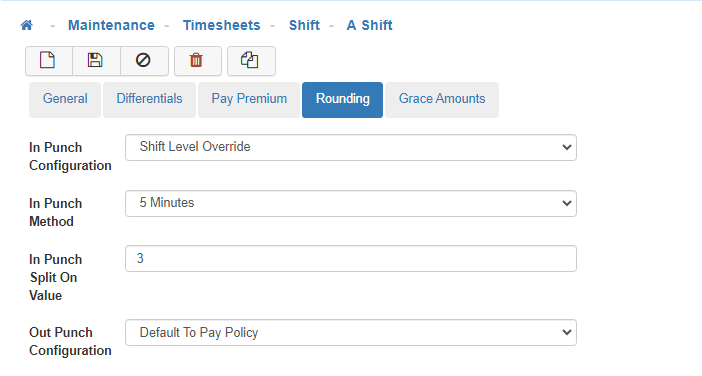702x376 pixels.
Task: Switch to the General tab
Action: coord(65,99)
